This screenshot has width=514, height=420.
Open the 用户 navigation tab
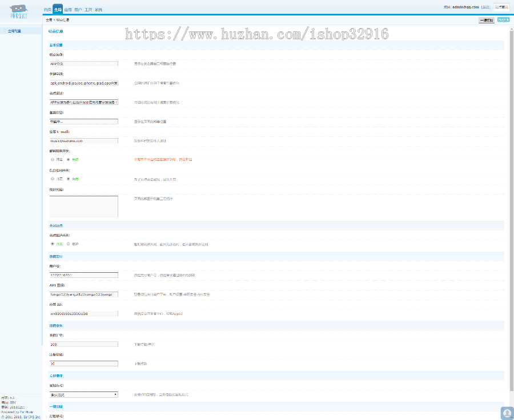[78, 10]
